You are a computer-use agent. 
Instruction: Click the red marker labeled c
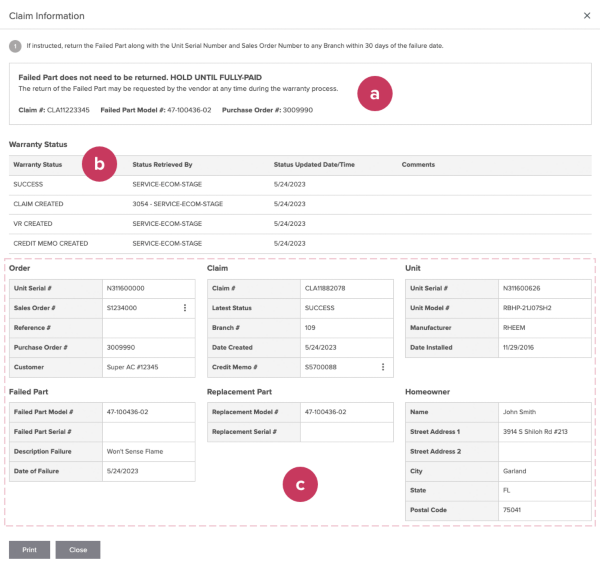pos(299,487)
